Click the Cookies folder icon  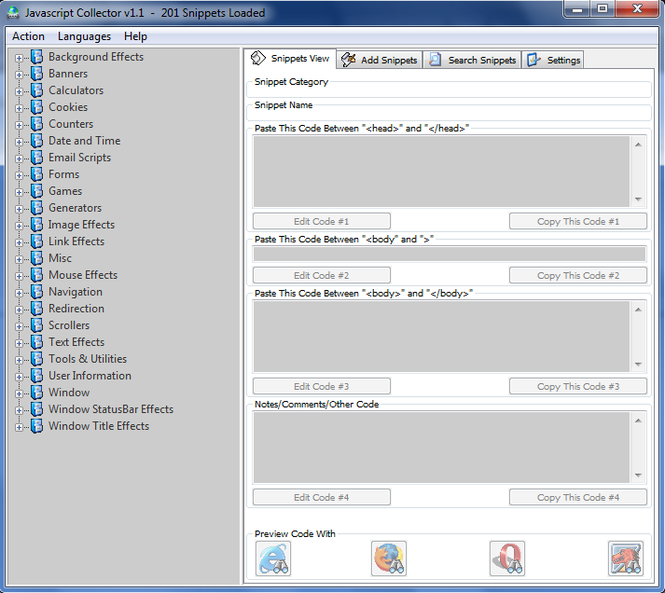click(37, 107)
